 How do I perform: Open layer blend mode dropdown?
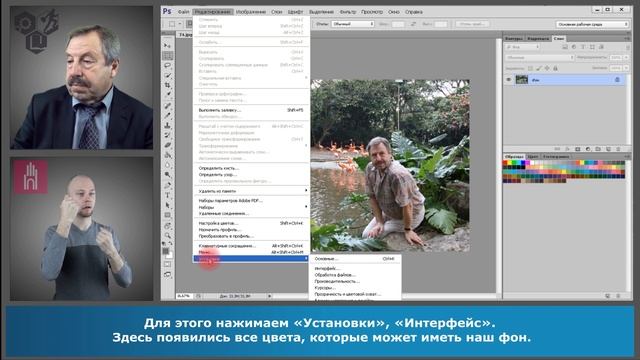coord(540,58)
